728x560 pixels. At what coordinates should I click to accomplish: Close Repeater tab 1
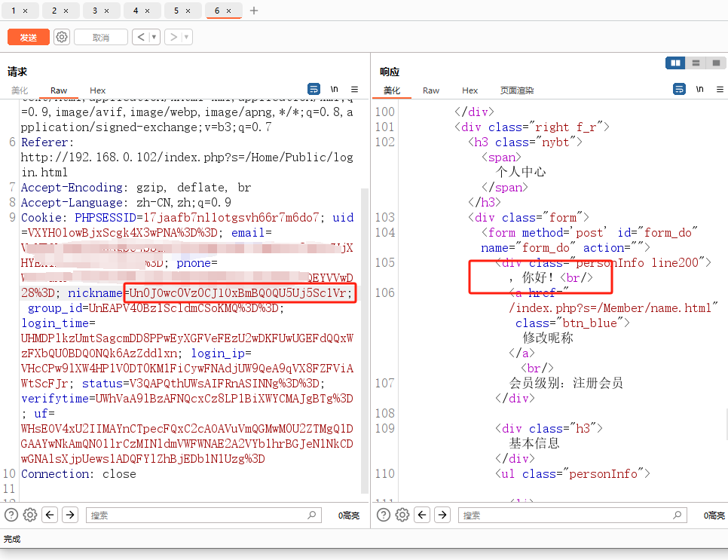(25, 11)
